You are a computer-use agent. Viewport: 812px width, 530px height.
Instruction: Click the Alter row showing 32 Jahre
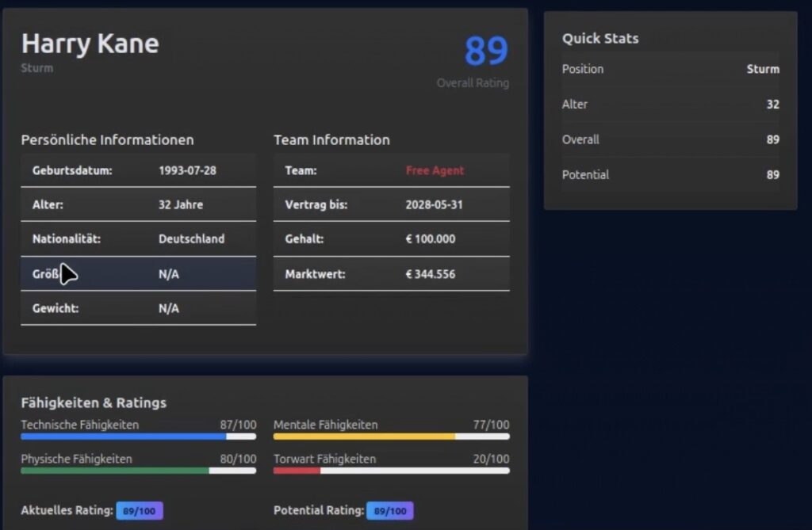pyautogui.click(x=138, y=204)
